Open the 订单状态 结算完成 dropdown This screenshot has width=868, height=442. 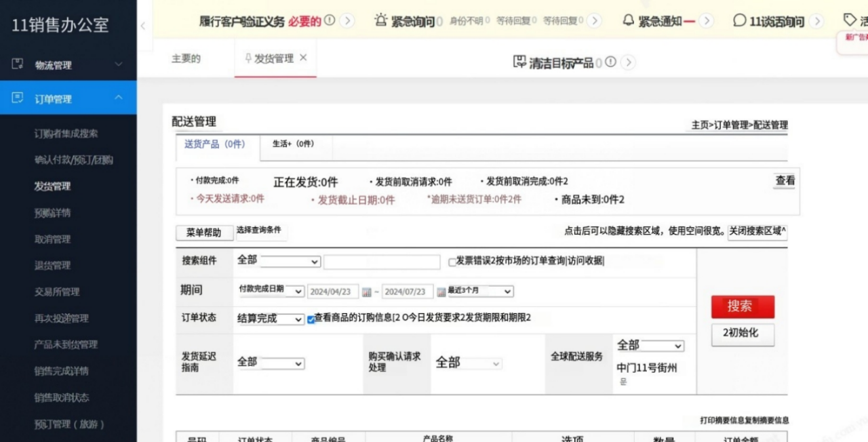[x=271, y=319]
